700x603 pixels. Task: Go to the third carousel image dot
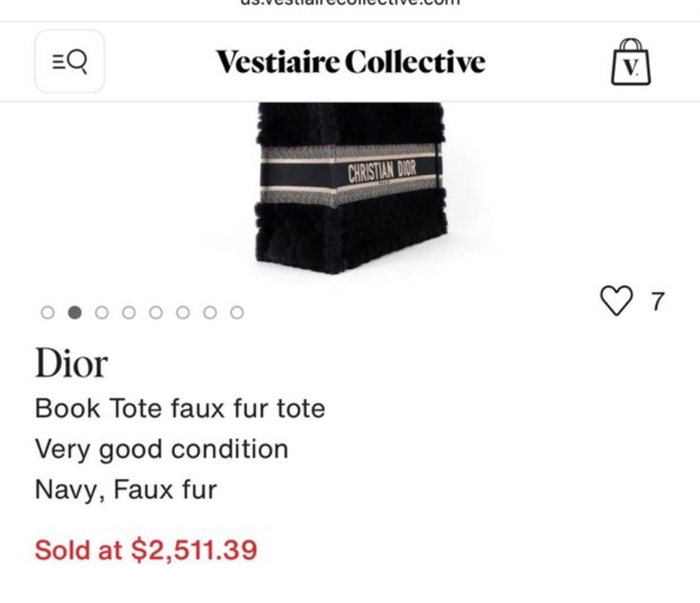[x=101, y=313]
